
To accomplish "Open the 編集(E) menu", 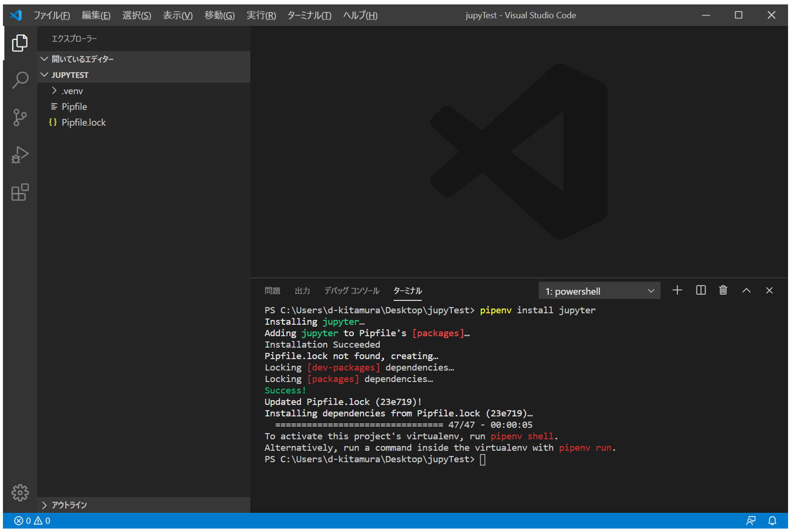I will [x=96, y=15].
